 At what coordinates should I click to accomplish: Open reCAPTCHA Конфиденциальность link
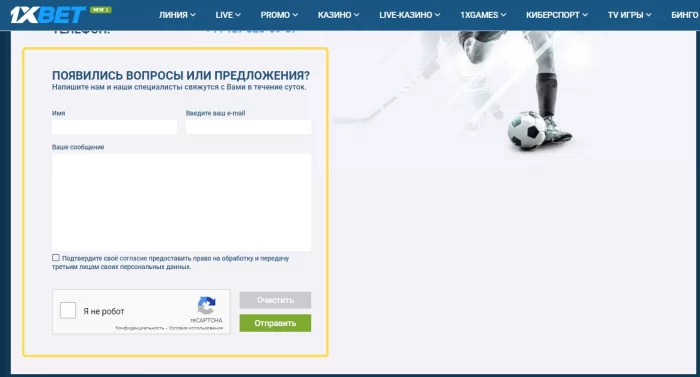point(140,328)
